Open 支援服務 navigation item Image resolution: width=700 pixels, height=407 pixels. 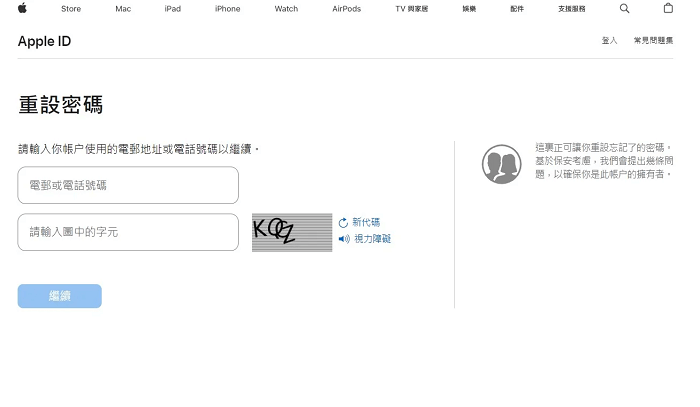coord(572,8)
